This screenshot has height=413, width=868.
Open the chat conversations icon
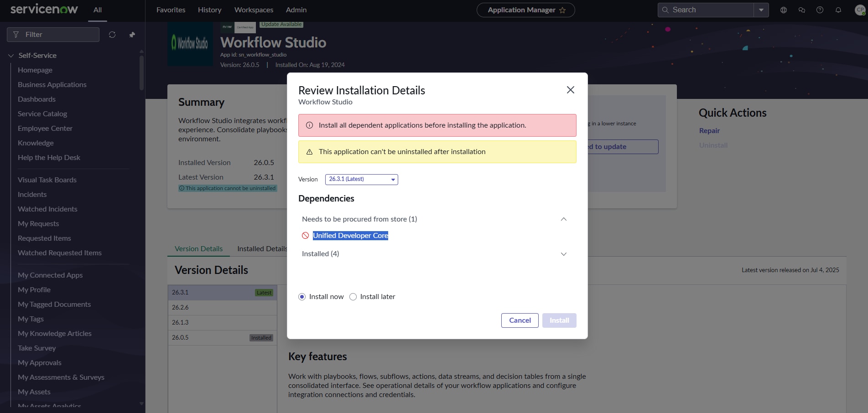pyautogui.click(x=801, y=10)
